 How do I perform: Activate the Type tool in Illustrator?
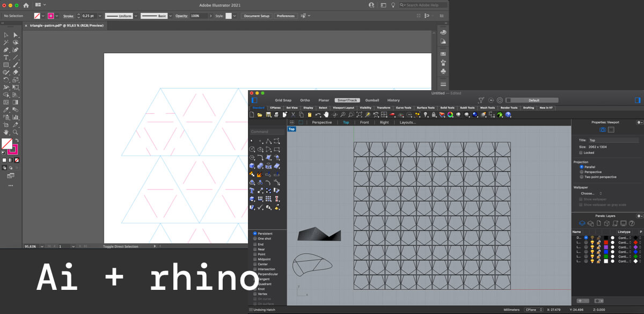coord(6,57)
